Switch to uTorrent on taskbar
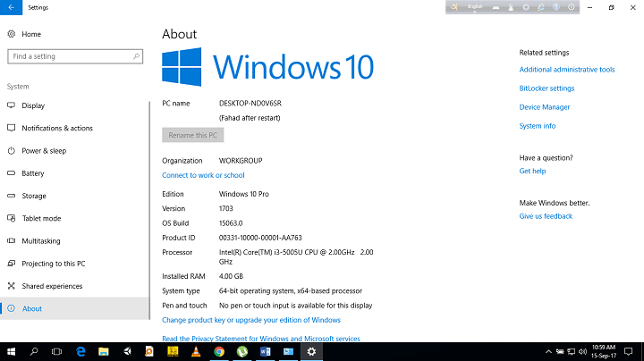This screenshot has width=644, height=361. pos(242,351)
